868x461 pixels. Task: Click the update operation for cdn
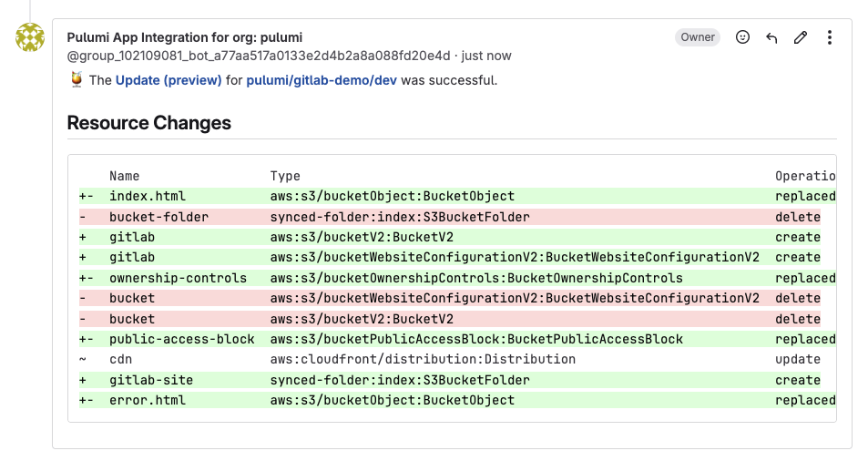click(x=798, y=359)
